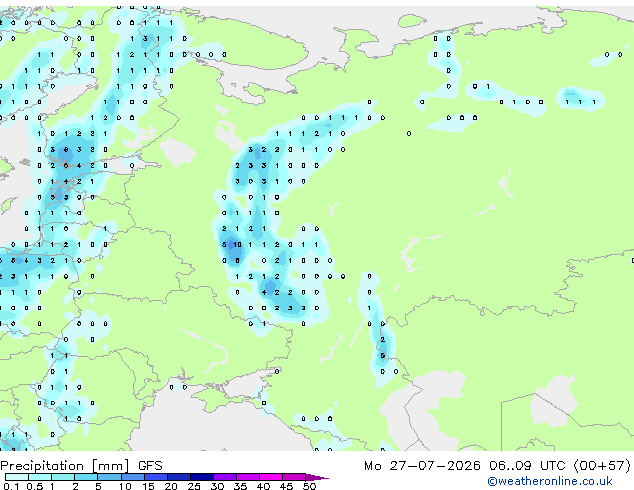Select the legend swatch between 35 and 40
Image resolution: width=634 pixels, height=490 pixels.
[x=247, y=477]
